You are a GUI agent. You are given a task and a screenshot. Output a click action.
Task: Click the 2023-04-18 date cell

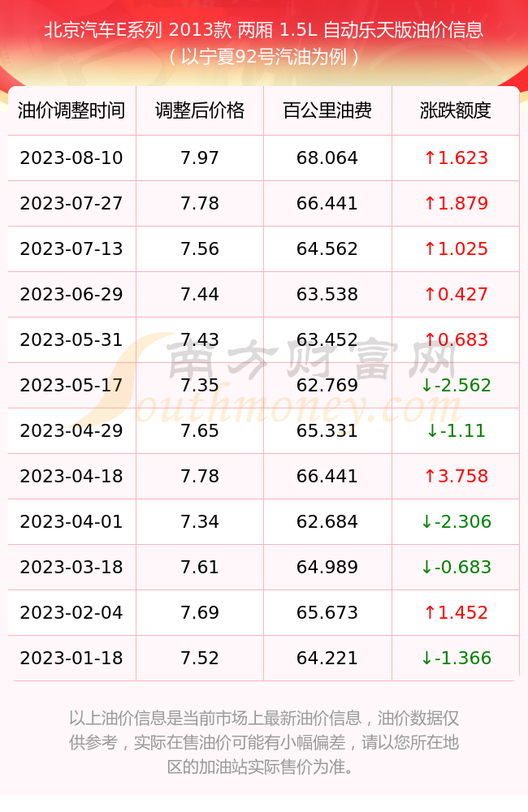[x=71, y=477]
